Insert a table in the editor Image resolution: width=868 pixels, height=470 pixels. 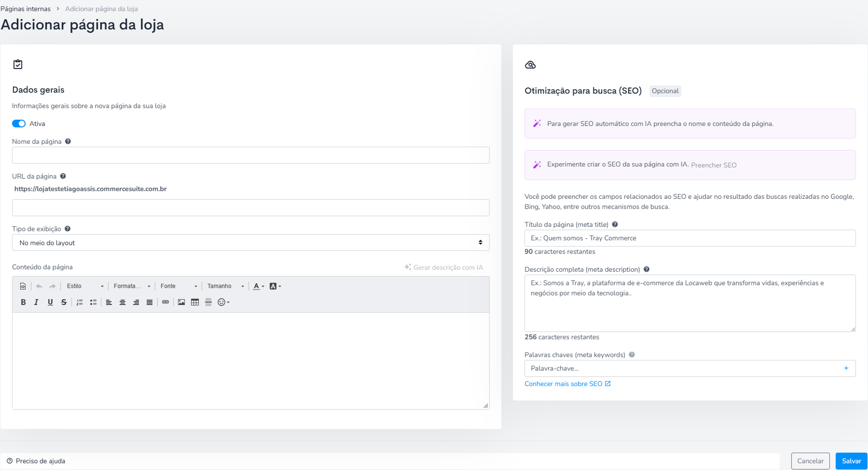click(x=195, y=302)
